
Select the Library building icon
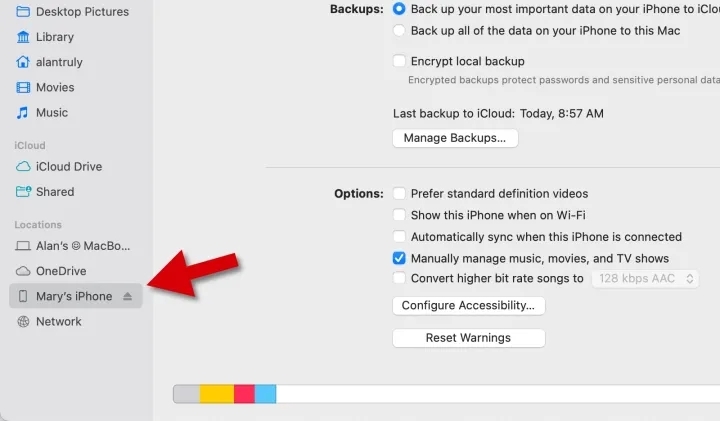click(x=23, y=37)
